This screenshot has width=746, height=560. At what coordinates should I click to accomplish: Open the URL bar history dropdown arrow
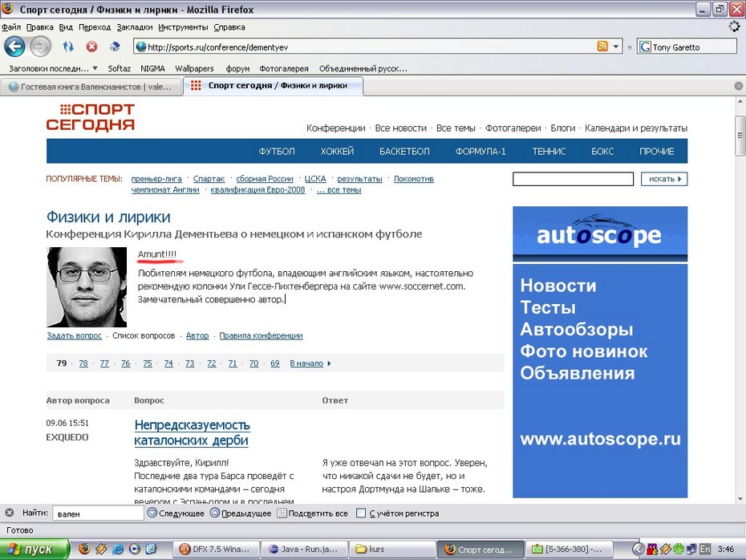point(616,47)
